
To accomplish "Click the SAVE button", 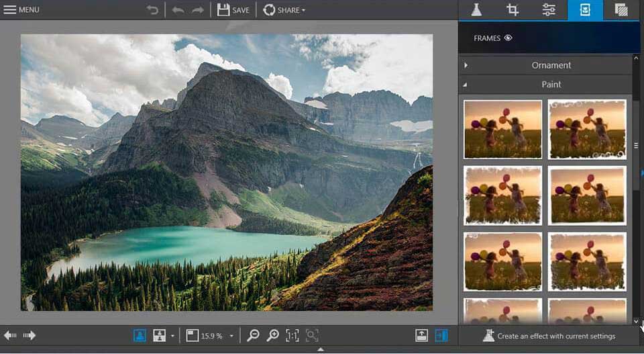I will click(x=233, y=10).
